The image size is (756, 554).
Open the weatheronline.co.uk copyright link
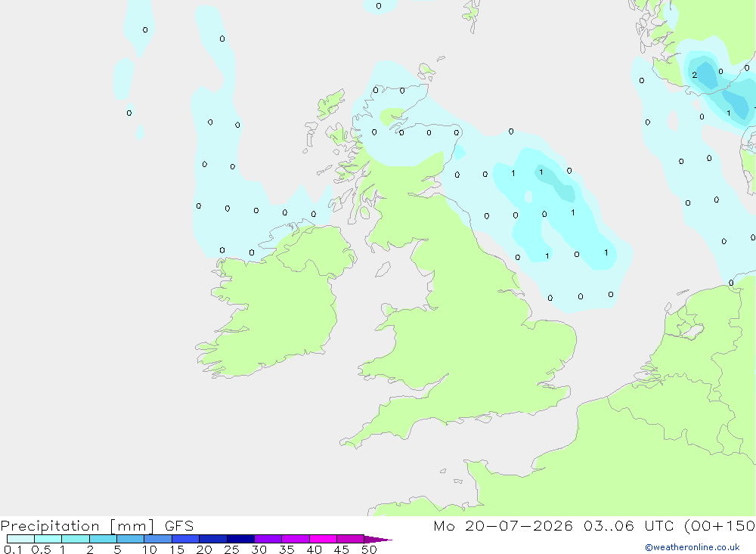click(x=692, y=547)
